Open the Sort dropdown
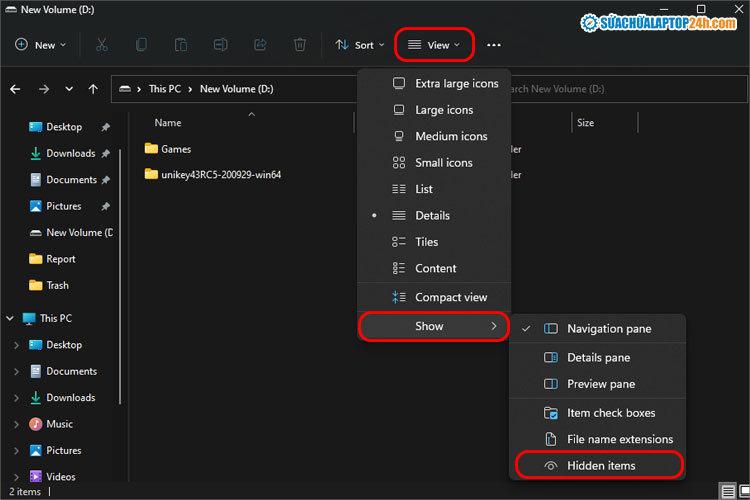The width and height of the screenshot is (750, 500). pyautogui.click(x=360, y=45)
